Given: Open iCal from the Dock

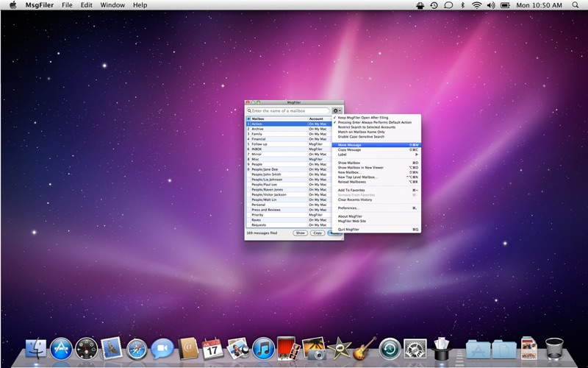Looking at the screenshot, I should (x=212, y=349).
